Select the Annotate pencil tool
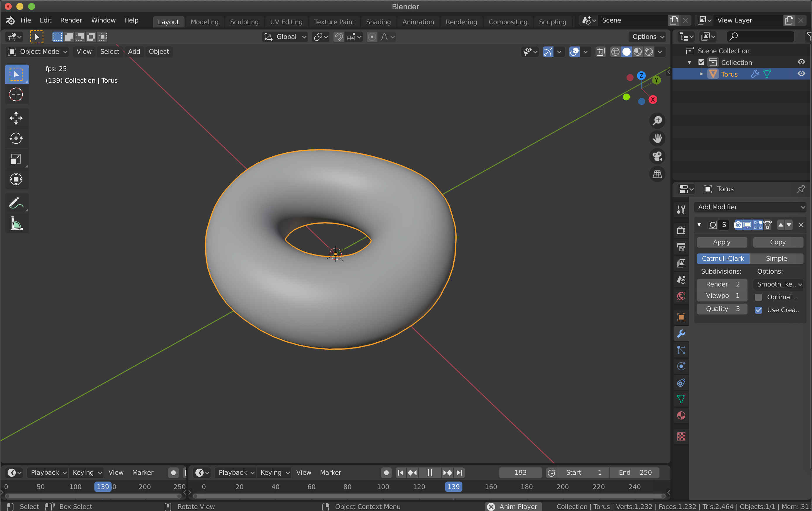The height and width of the screenshot is (511, 812). (x=16, y=203)
